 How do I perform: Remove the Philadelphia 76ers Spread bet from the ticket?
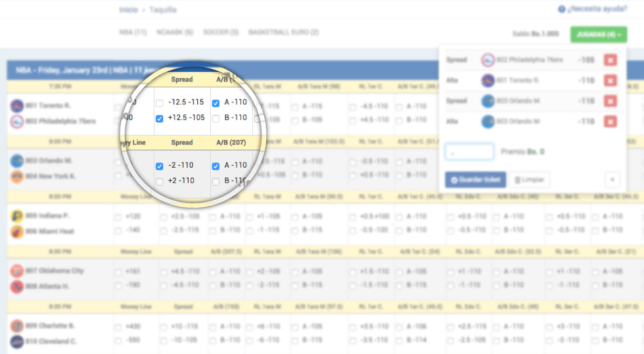coord(610,60)
